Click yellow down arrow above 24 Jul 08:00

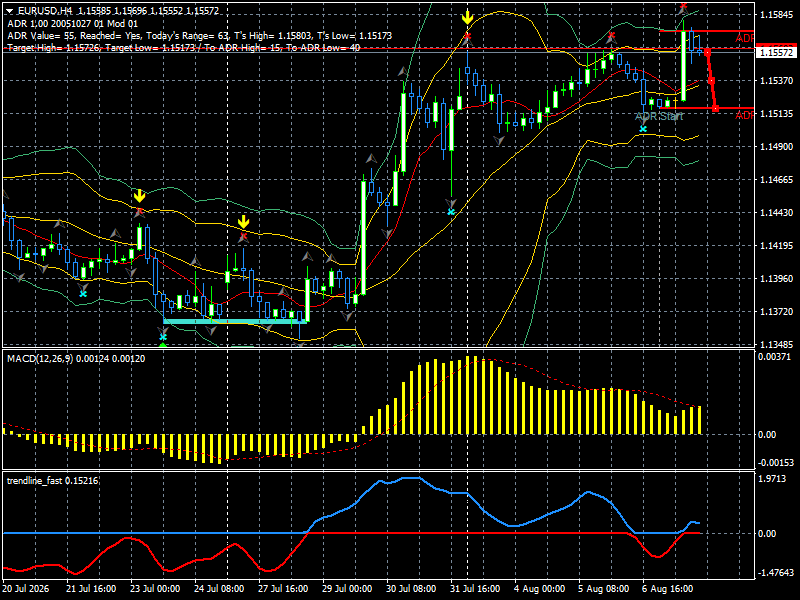[x=243, y=222]
